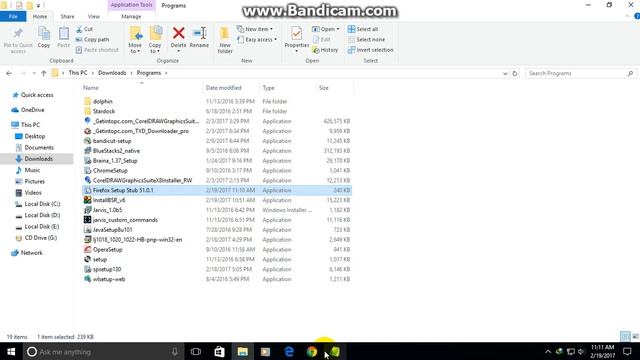Go up one folder level

(x=44, y=73)
